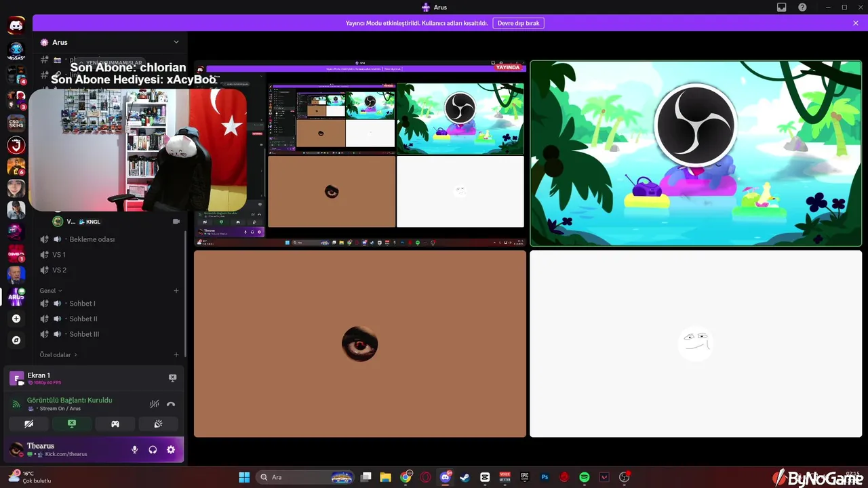
Task: Disconnect from voice with the phone icon
Action: click(x=171, y=404)
